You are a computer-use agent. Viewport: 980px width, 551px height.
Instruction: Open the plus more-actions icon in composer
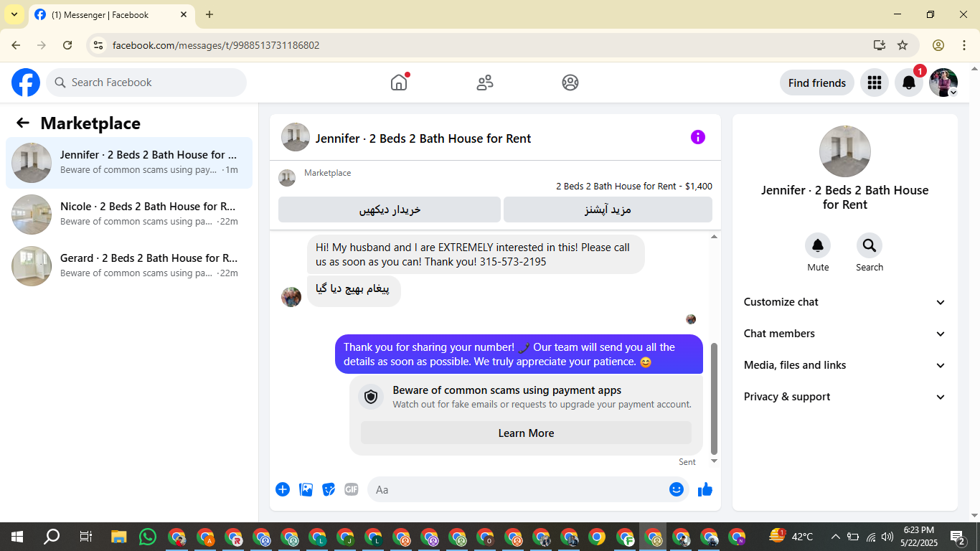(x=283, y=489)
